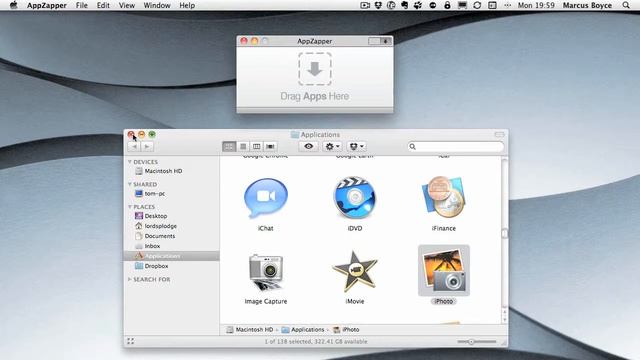Click the Marcus Boyce user menu
640x360 pixels.
click(587, 5)
